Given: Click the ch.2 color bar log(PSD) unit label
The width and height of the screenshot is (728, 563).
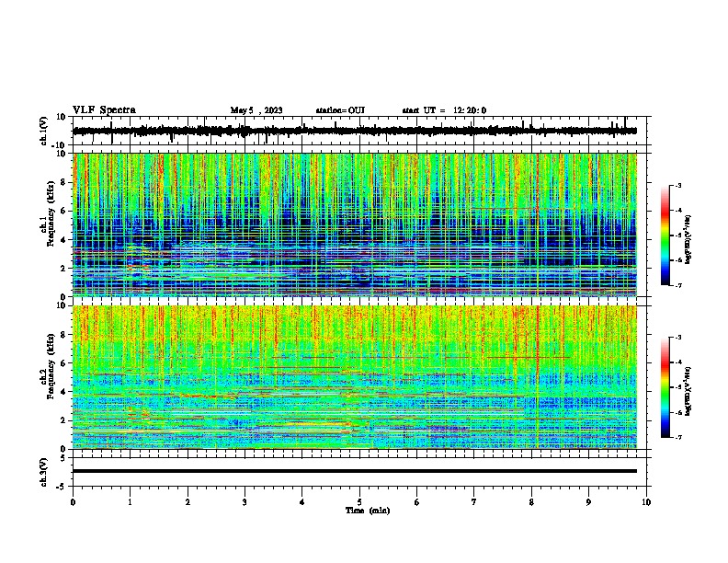Looking at the screenshot, I should pyautogui.click(x=688, y=391).
